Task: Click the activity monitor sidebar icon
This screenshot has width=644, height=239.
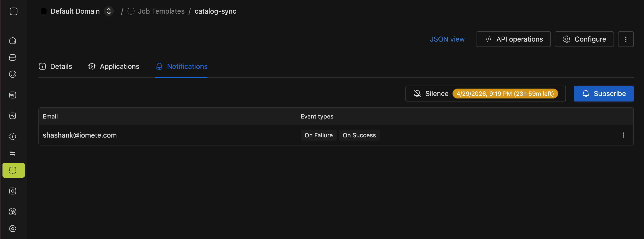Action: (x=13, y=116)
